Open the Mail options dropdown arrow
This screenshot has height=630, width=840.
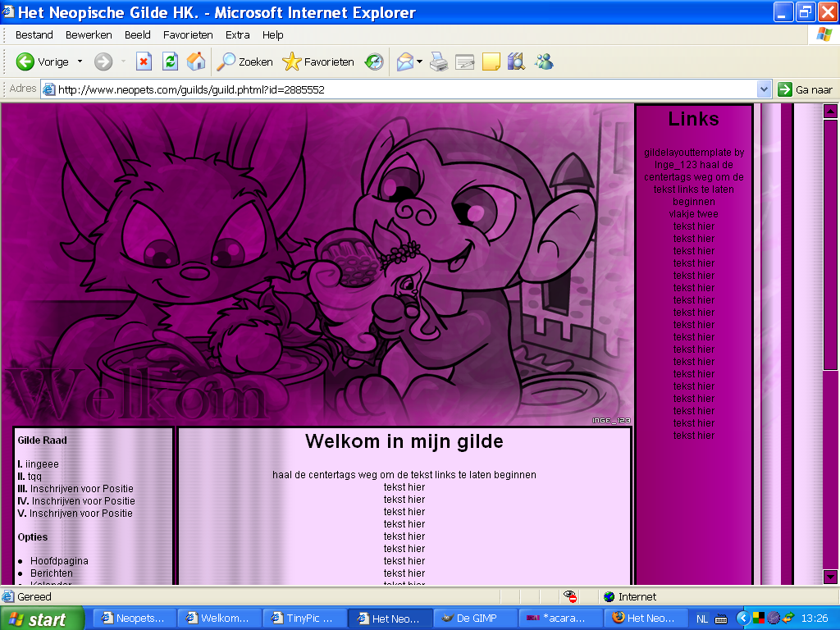[x=419, y=62]
